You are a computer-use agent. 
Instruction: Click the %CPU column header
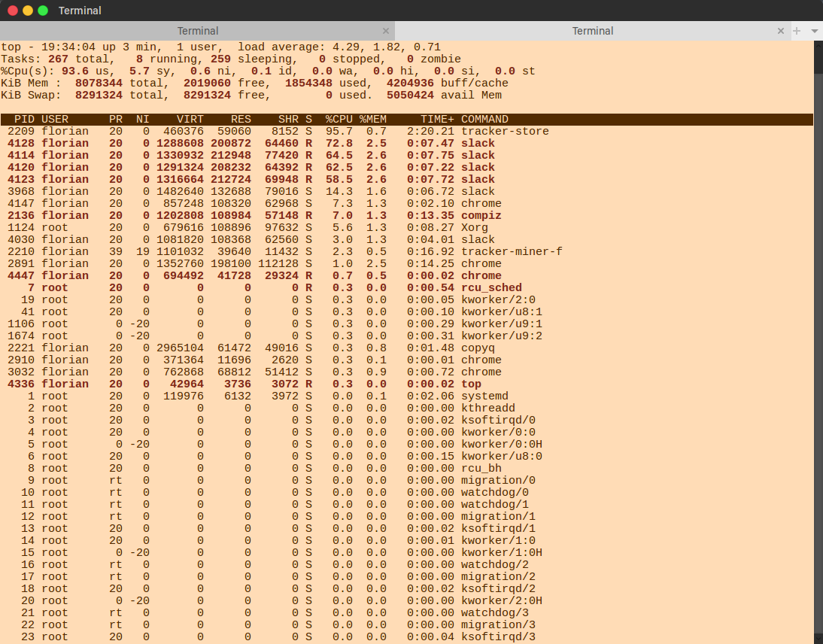click(340, 120)
